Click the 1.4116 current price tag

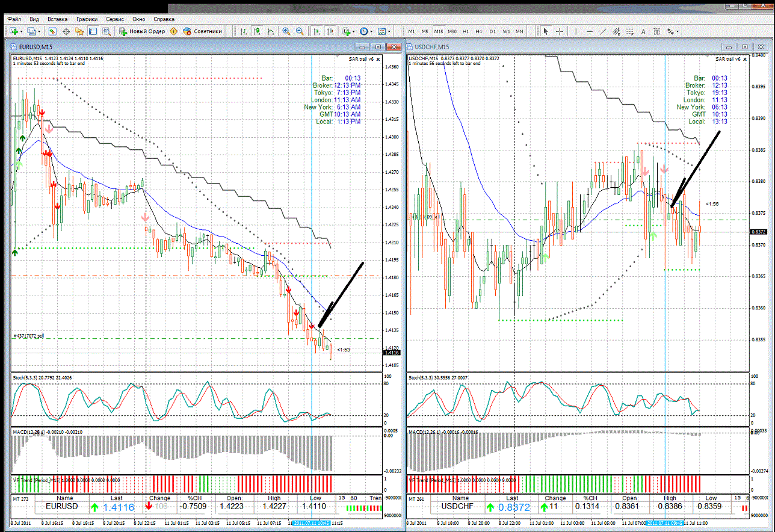392,353
